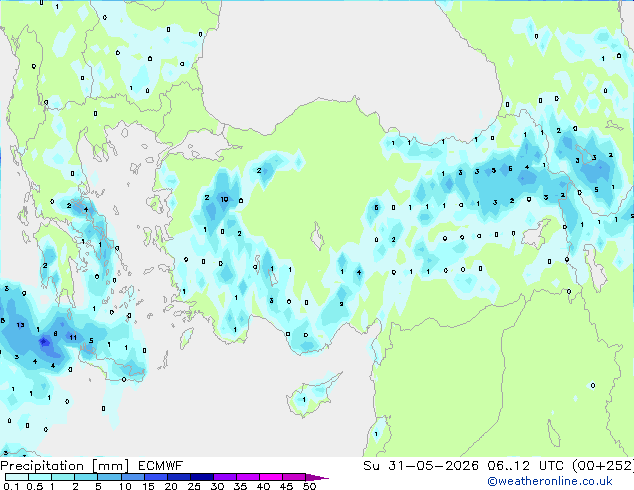Click the "Su 31-05-2026" date text

pos(421,466)
